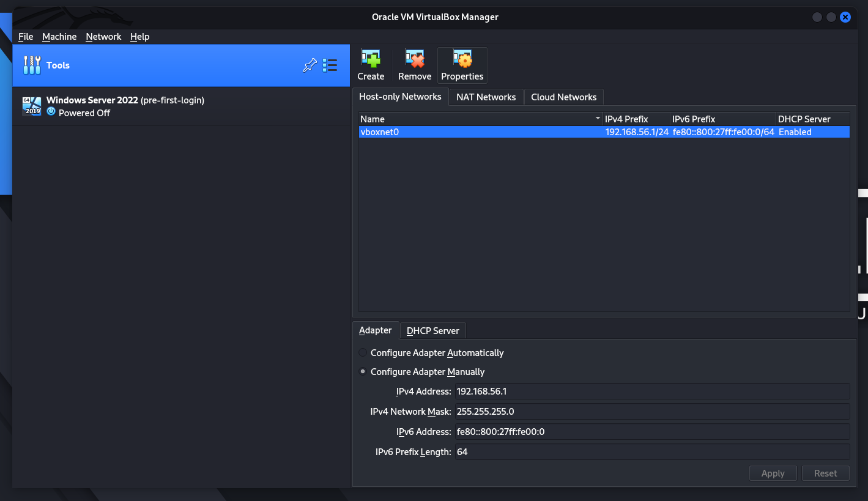The height and width of the screenshot is (501, 868).
Task: Open the Adapter tab
Action: coord(376,330)
